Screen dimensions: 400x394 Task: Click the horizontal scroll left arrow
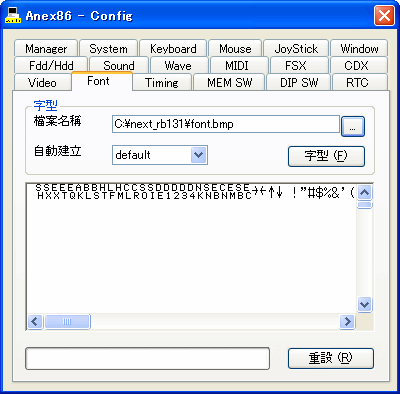35,322
